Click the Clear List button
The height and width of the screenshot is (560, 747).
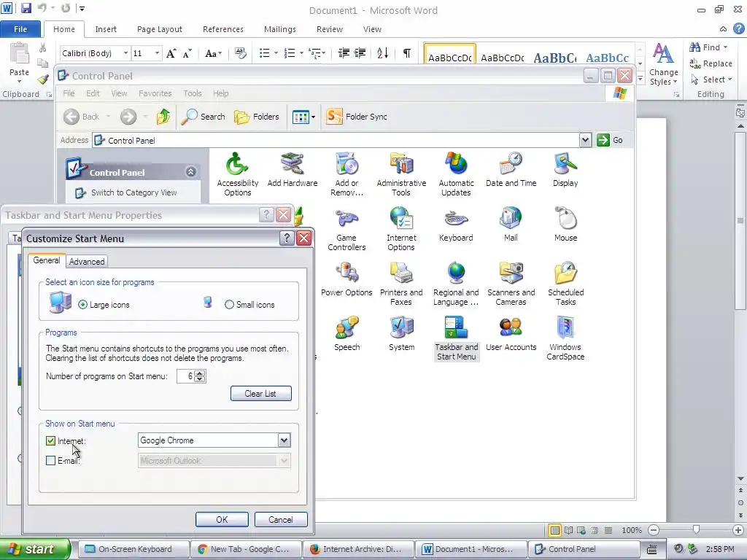260,393
